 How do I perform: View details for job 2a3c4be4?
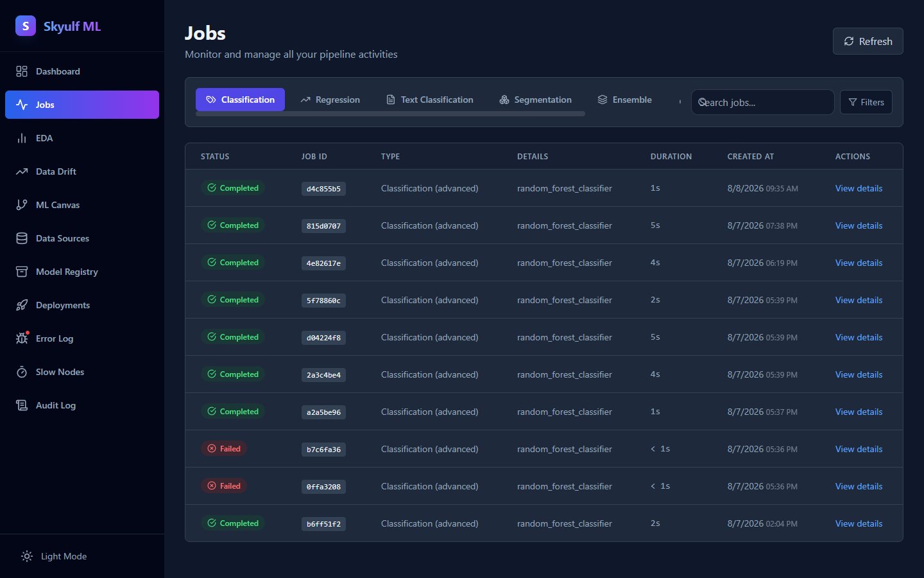(x=859, y=374)
